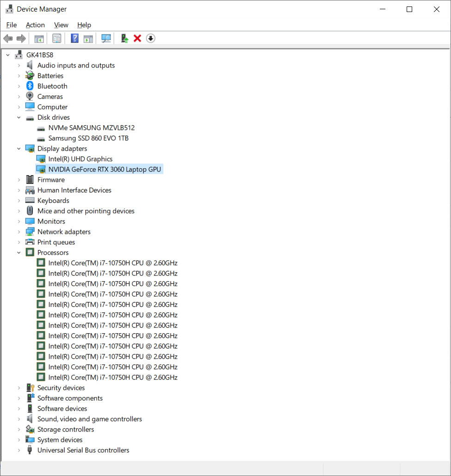
Task: Open the View menu
Action: coord(61,25)
